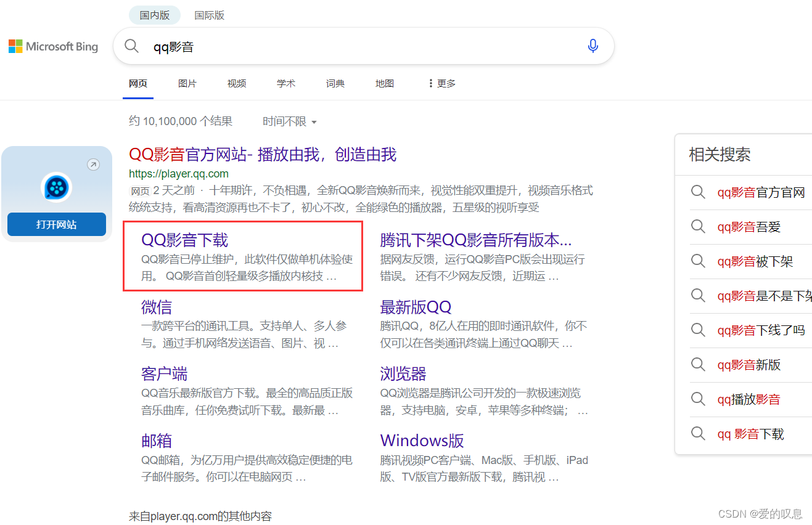Viewport: 812px width, 525px height.
Task: Select related search qq影音官方官网
Action: point(761,192)
